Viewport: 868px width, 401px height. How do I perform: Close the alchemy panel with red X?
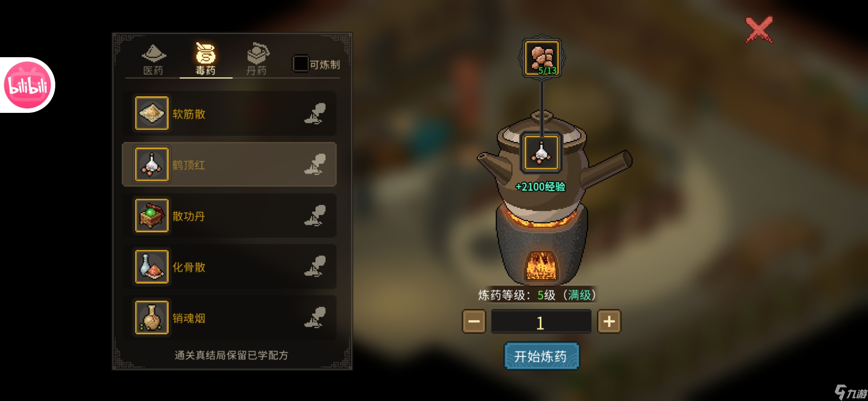pyautogui.click(x=759, y=30)
